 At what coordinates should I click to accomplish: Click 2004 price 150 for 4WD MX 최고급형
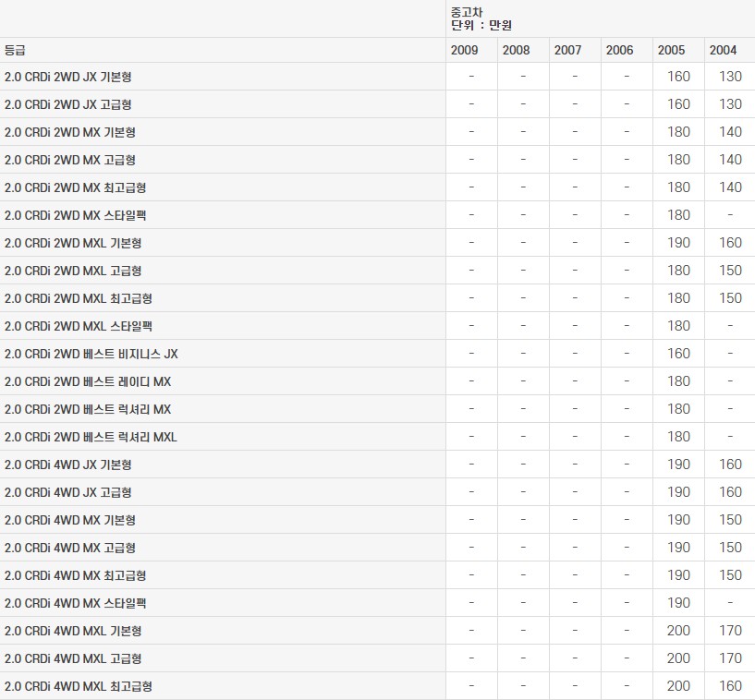(730, 575)
